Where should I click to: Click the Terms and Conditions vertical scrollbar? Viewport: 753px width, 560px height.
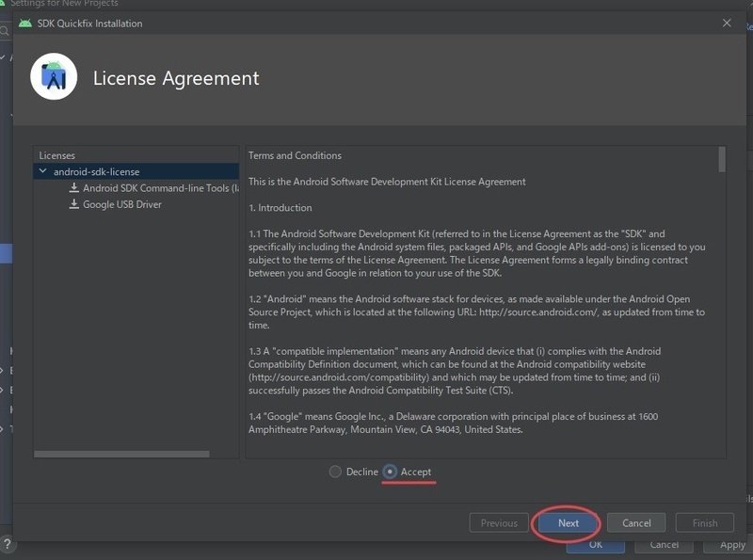point(722,159)
